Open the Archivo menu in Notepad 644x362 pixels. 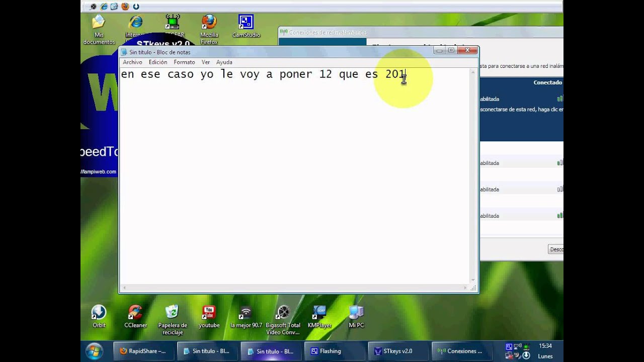132,62
